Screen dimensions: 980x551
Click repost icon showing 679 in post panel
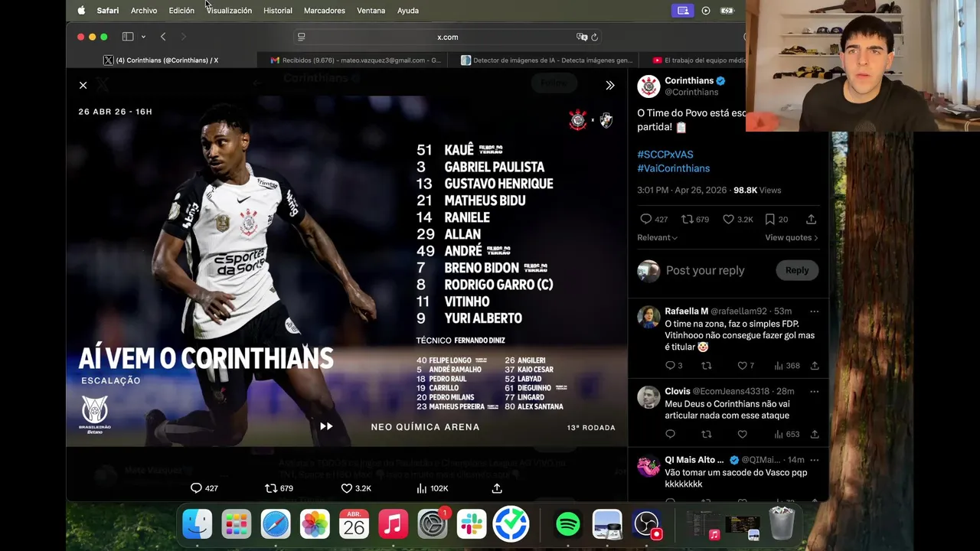[x=687, y=219]
